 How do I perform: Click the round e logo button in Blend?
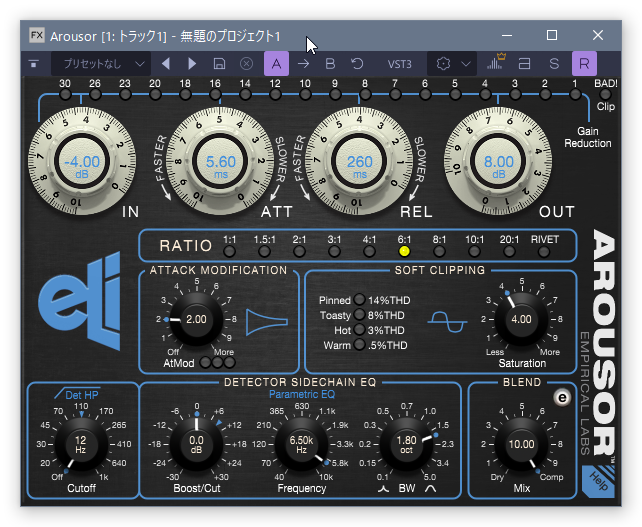click(x=563, y=397)
